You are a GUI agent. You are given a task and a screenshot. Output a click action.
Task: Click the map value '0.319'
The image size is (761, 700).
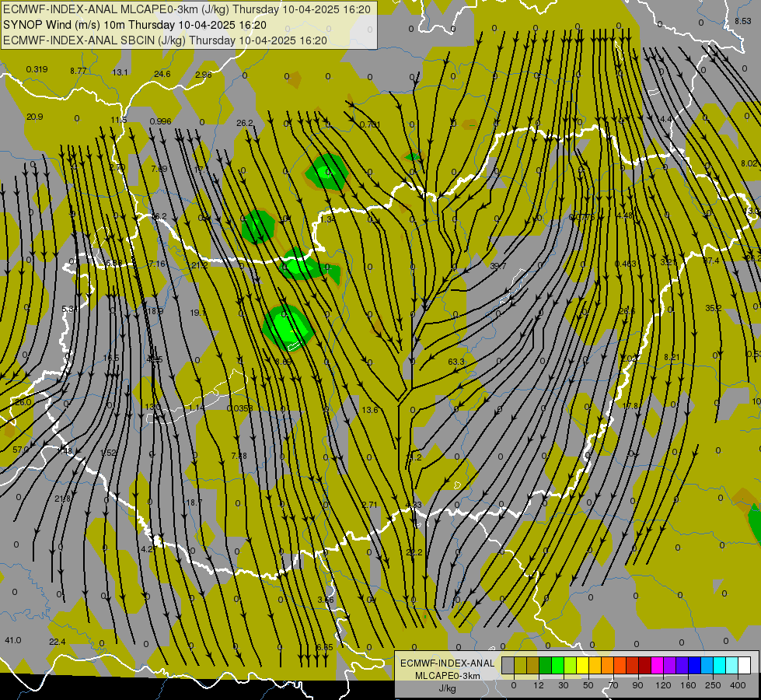coord(37,69)
